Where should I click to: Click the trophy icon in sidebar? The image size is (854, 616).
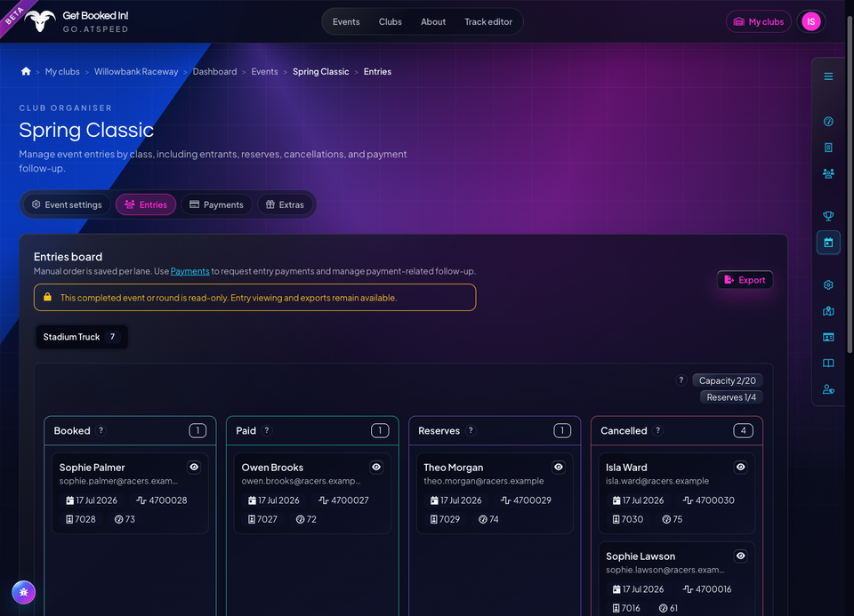coord(828,216)
